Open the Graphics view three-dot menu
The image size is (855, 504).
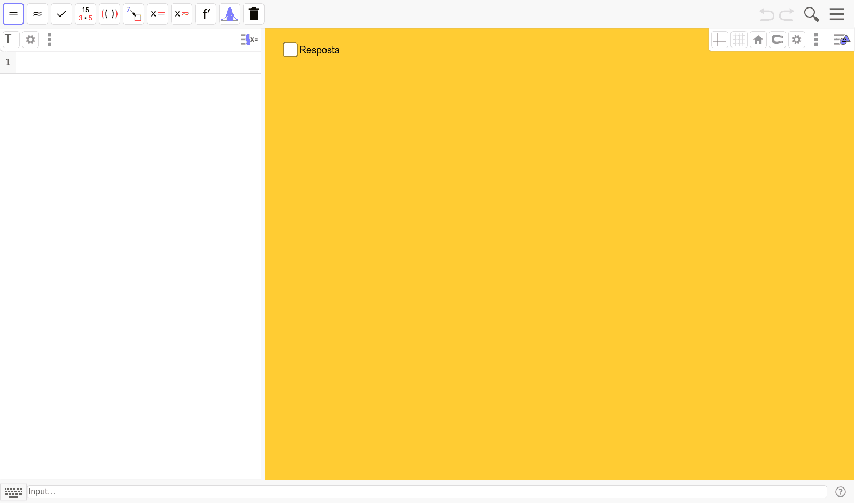tap(816, 40)
